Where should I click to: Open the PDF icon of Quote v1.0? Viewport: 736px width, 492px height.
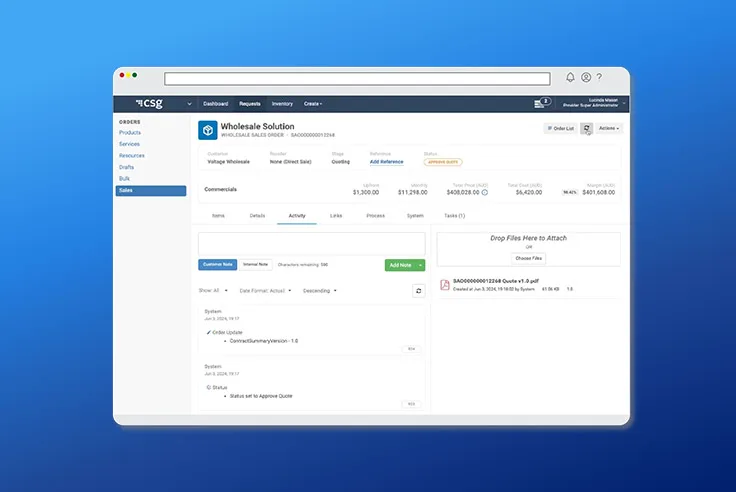point(445,284)
